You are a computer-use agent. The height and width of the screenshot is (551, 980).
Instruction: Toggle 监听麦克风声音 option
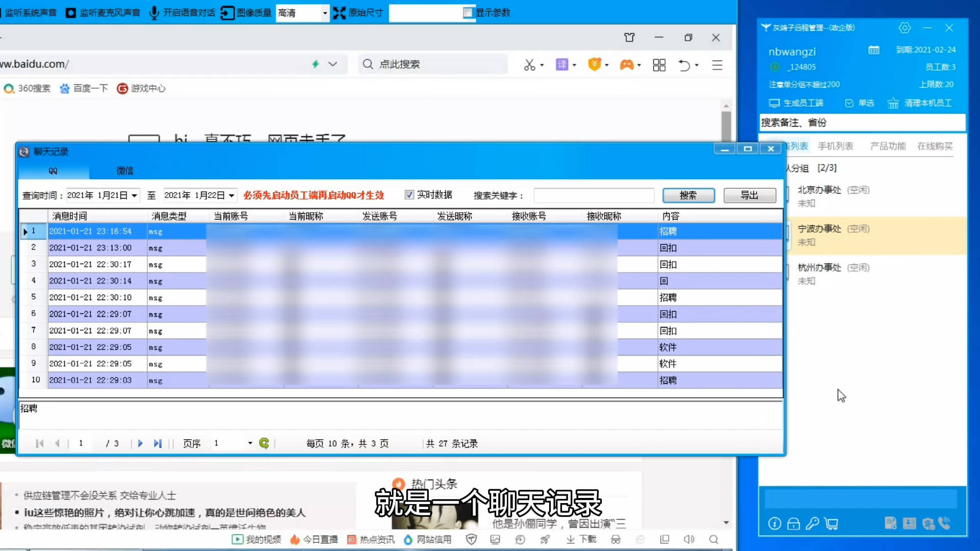[103, 12]
